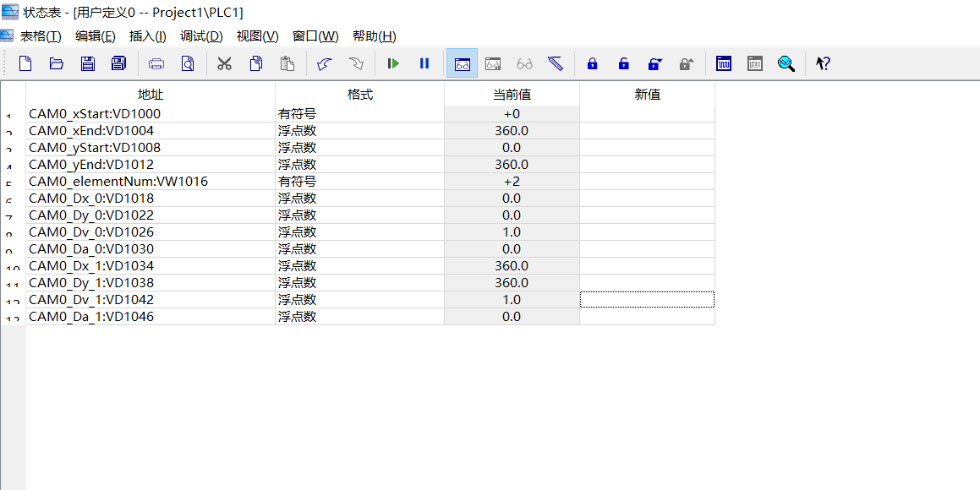Select the CAM0_xStart:VD1000 address cell

coord(150,113)
